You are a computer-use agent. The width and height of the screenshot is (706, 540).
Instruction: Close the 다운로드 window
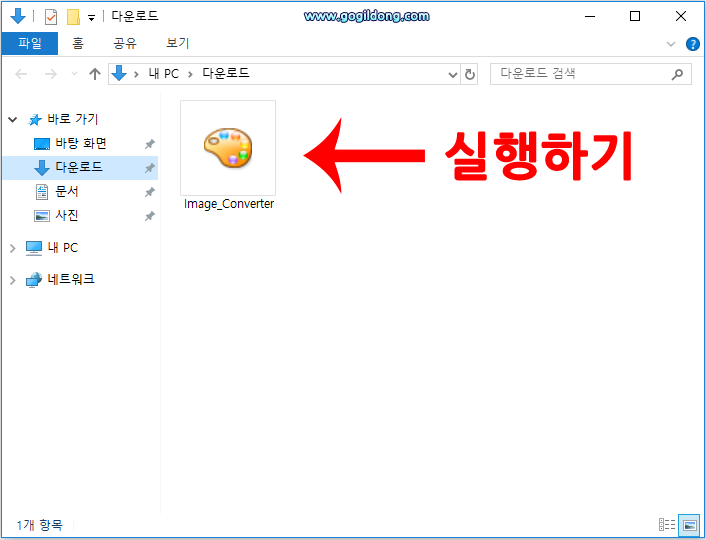[681, 17]
